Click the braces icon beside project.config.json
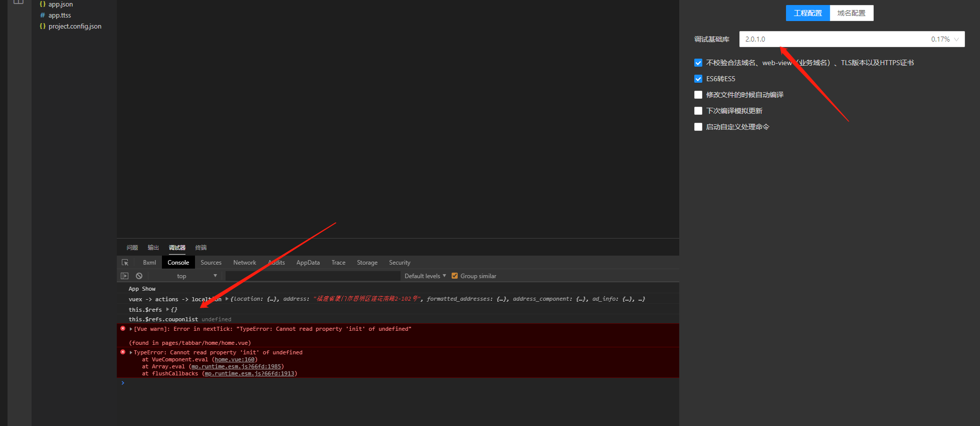 [x=43, y=27]
